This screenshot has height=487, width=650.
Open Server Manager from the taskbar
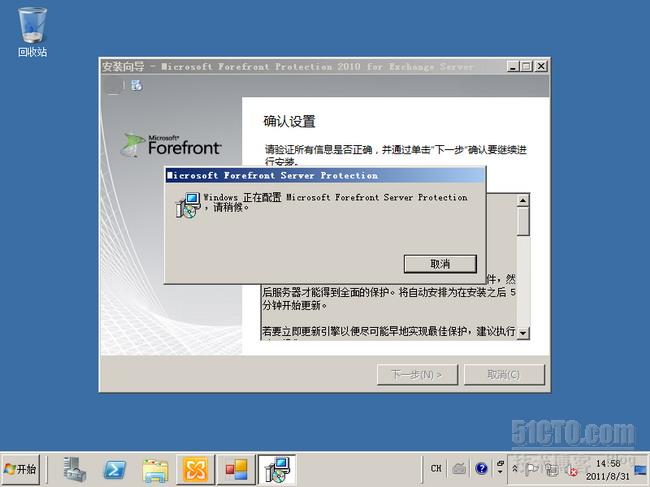[75, 469]
